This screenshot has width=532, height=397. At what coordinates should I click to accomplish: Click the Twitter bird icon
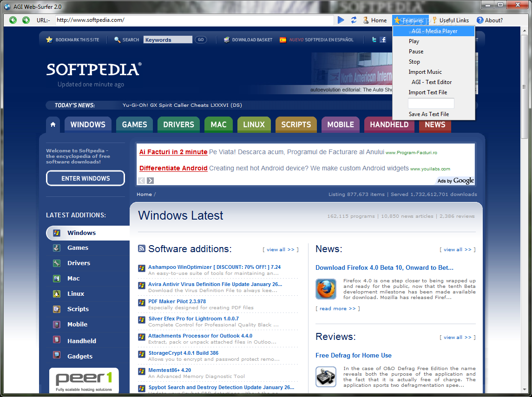(x=374, y=39)
